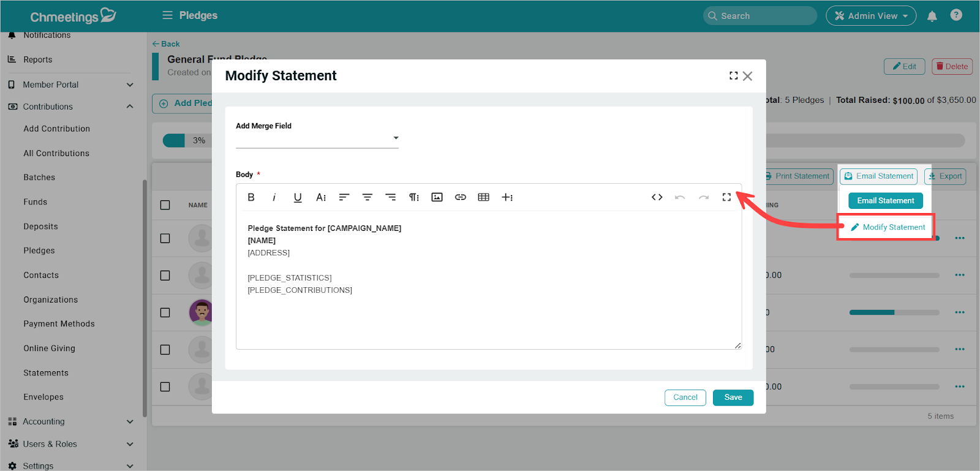Expand the body editor to fullscreen
Viewport: 980px width, 471px height.
(726, 197)
